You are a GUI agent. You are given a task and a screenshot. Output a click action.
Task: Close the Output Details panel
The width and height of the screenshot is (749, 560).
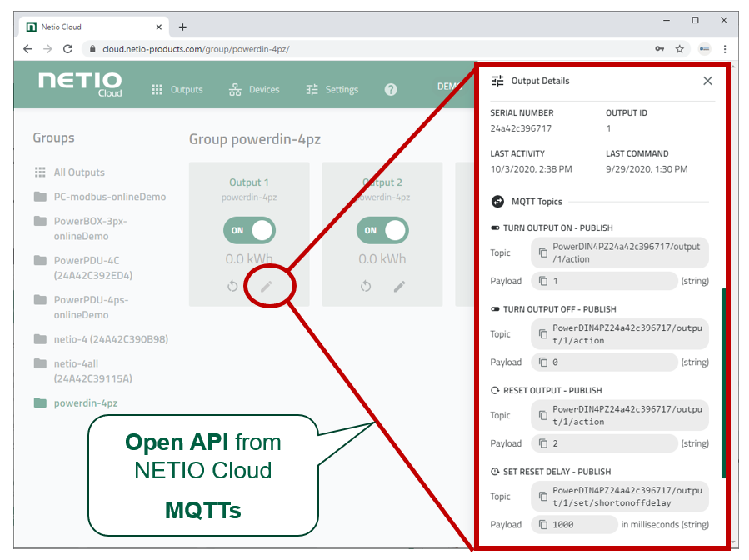(707, 81)
